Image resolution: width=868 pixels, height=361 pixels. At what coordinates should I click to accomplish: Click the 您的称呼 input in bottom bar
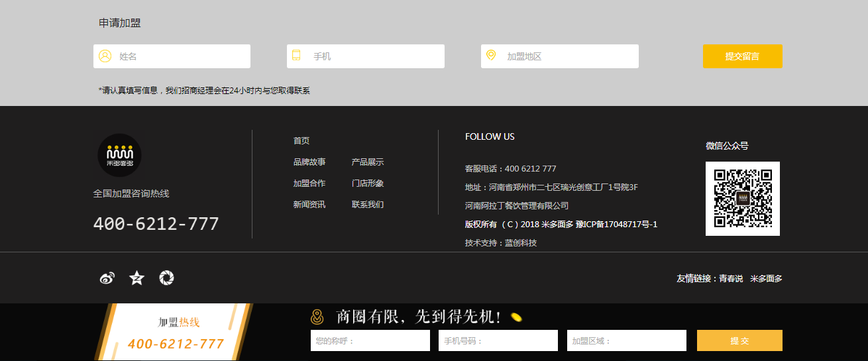(370, 340)
